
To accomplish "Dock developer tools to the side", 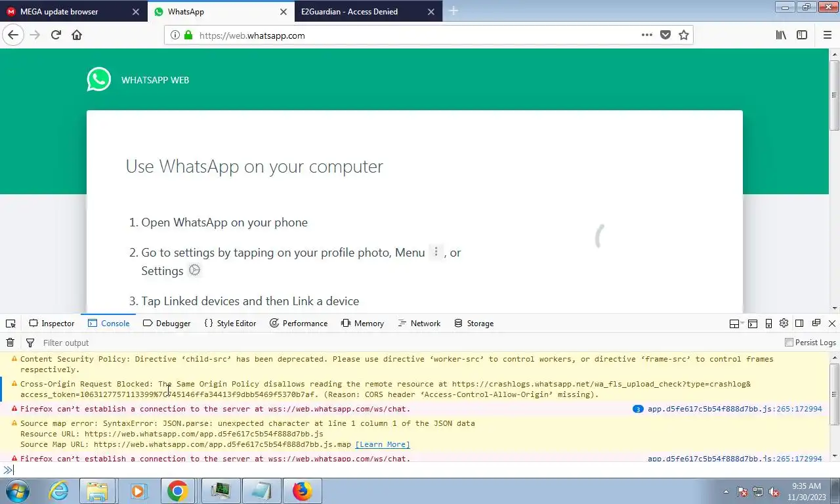I will 799,323.
